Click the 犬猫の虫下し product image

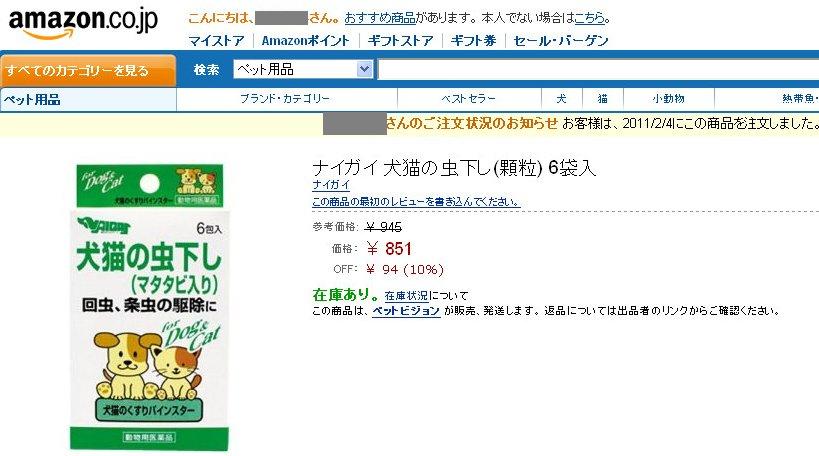coord(149,307)
